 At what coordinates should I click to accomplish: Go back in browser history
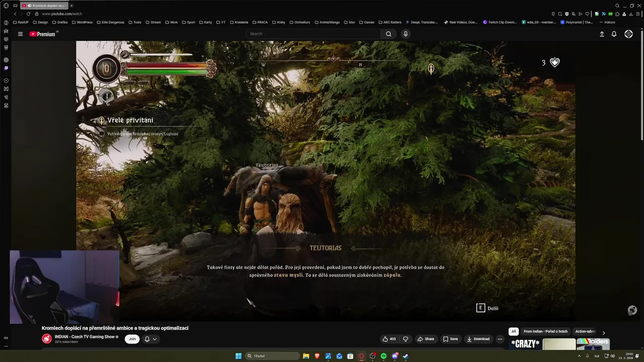point(15,14)
